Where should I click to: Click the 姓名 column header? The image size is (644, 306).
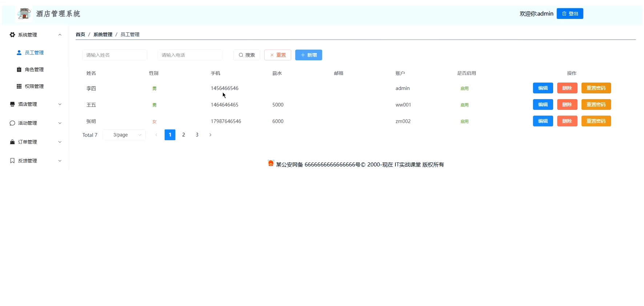click(91, 73)
